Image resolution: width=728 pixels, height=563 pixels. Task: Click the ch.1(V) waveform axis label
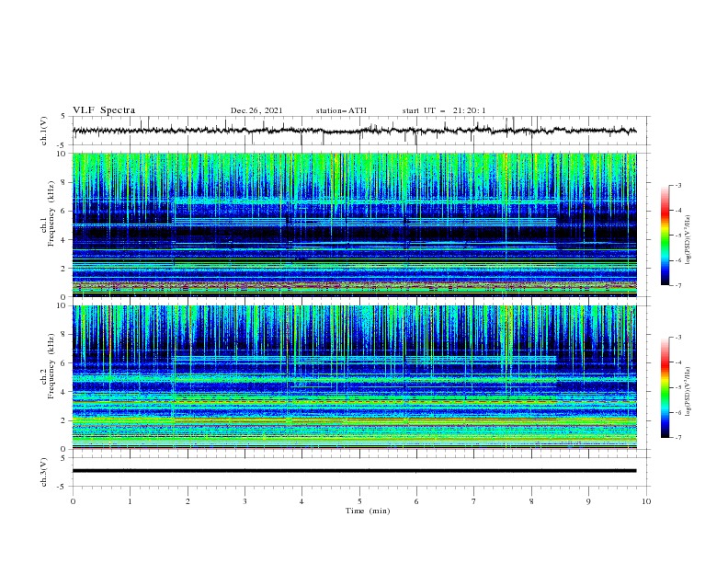point(44,131)
